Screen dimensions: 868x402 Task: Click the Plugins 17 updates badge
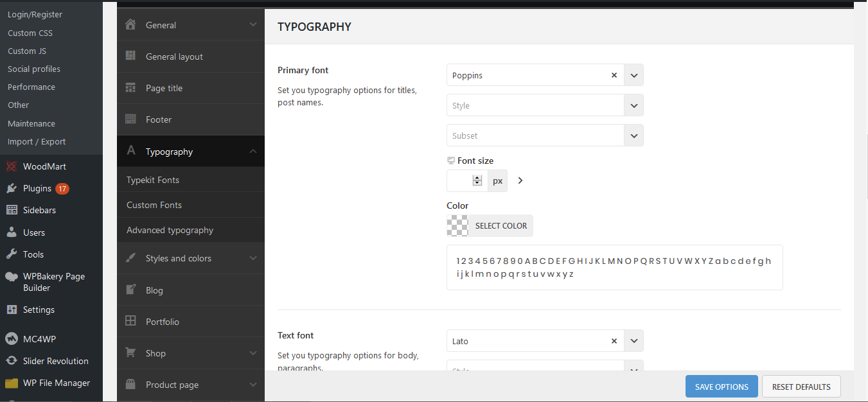pos(62,189)
